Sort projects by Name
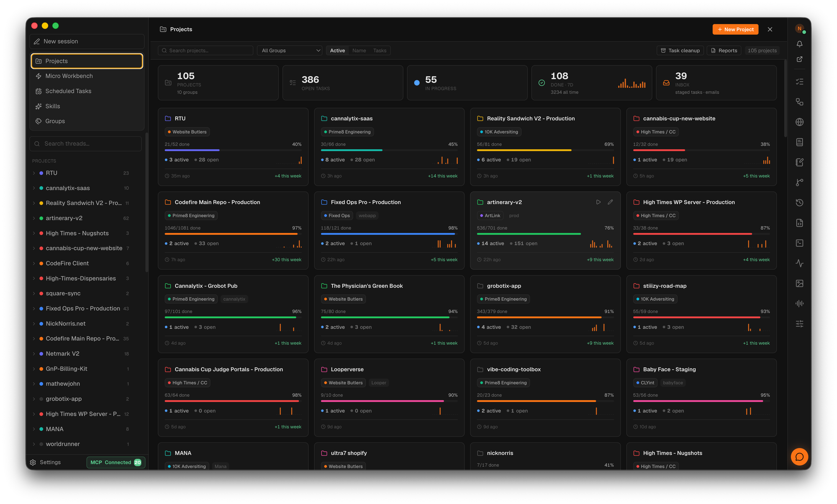Image resolution: width=837 pixels, height=504 pixels. click(x=359, y=51)
